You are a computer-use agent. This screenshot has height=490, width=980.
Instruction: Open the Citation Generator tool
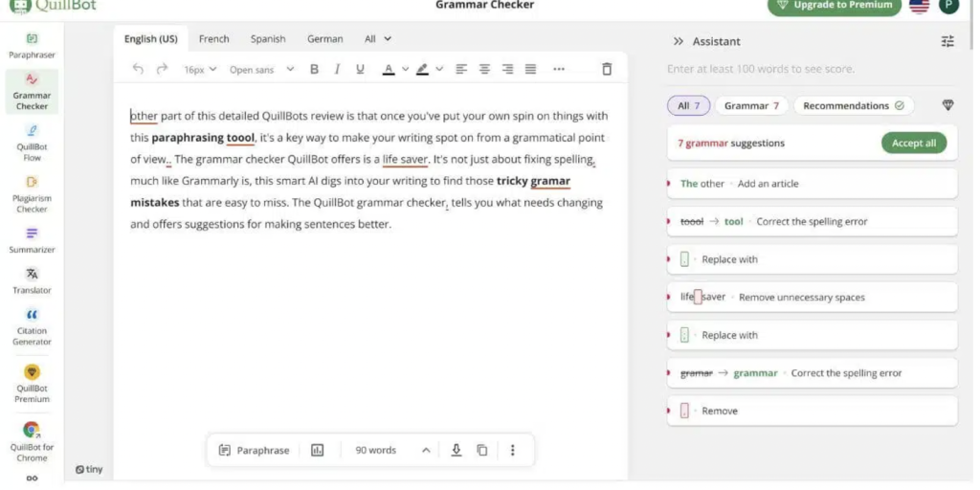coord(32,327)
